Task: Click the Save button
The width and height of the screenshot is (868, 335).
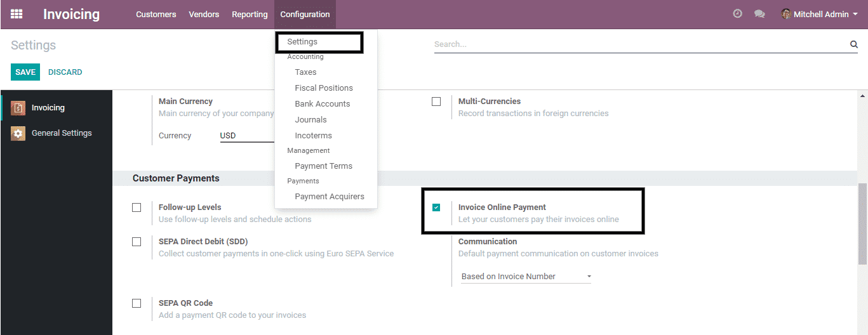Action: (25, 72)
